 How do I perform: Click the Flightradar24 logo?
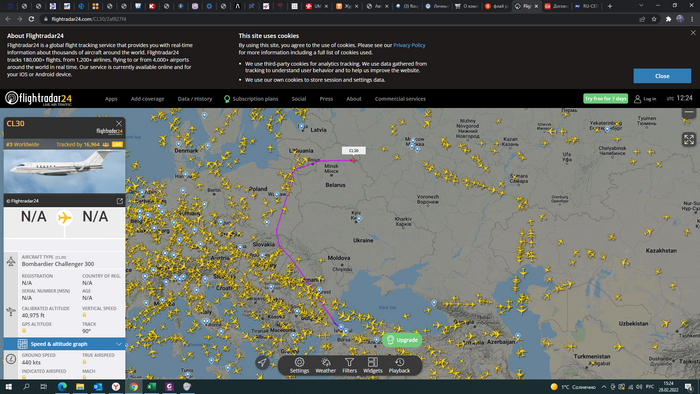[x=38, y=99]
